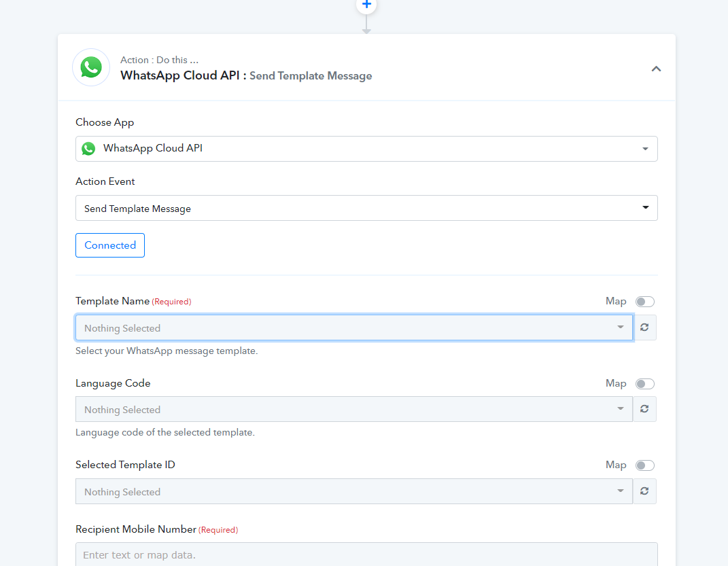This screenshot has height=566, width=728.
Task: Click 'Language code of the selected template.' hint
Action: 165,432
